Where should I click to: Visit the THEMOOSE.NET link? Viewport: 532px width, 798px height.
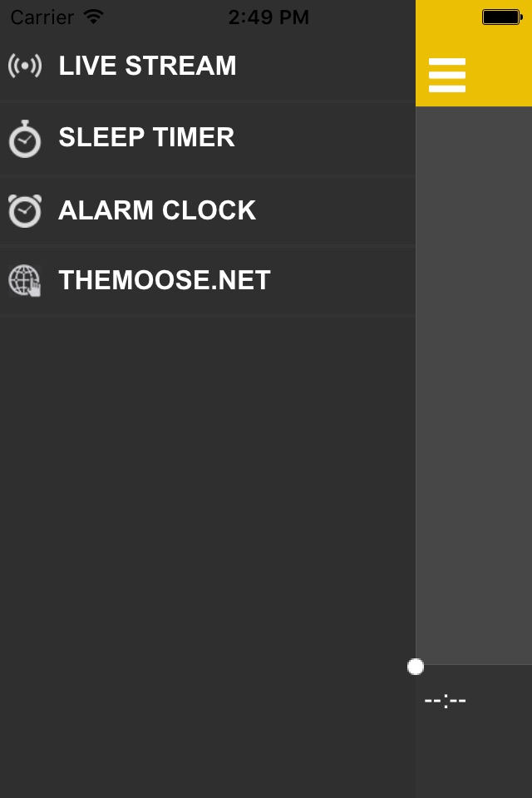pos(165,281)
